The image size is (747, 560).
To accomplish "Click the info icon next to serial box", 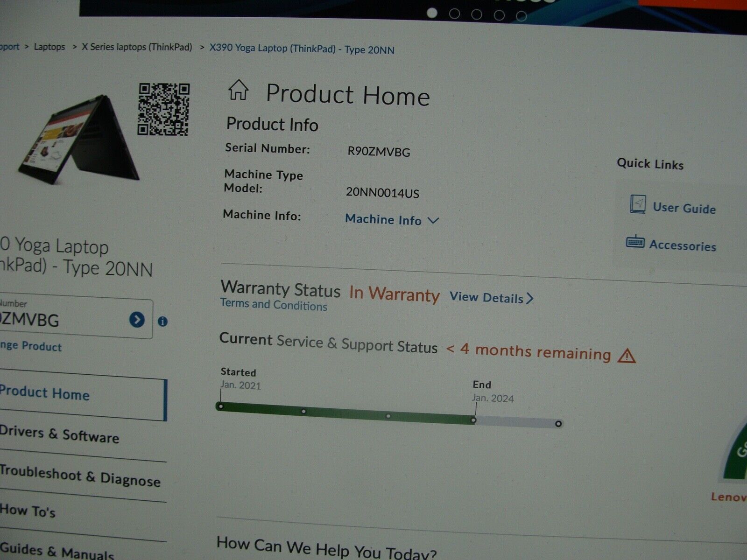I will tap(162, 322).
